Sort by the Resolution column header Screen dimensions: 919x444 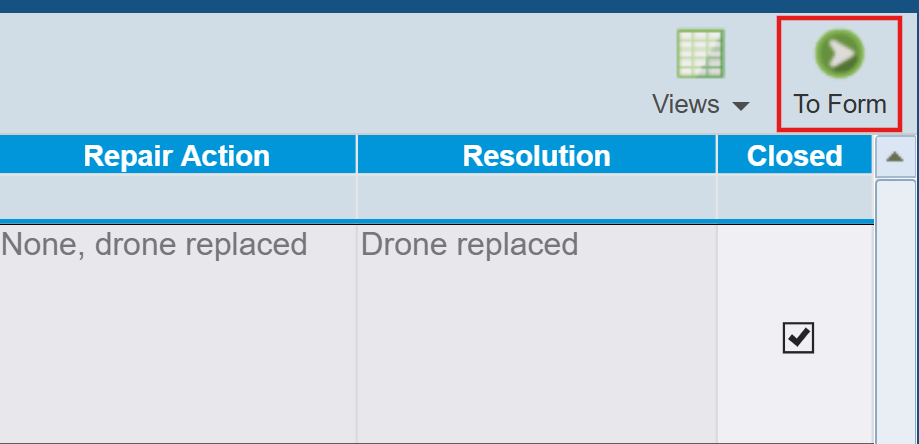(536, 156)
